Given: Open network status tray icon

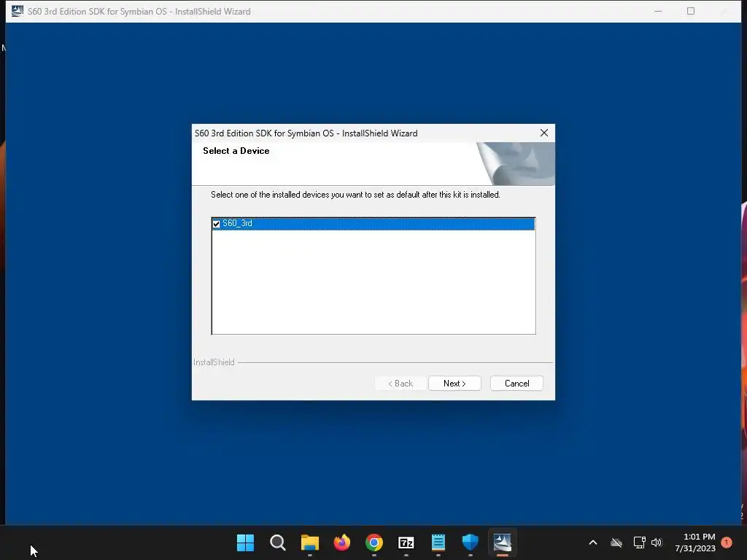Looking at the screenshot, I should pyautogui.click(x=639, y=542).
